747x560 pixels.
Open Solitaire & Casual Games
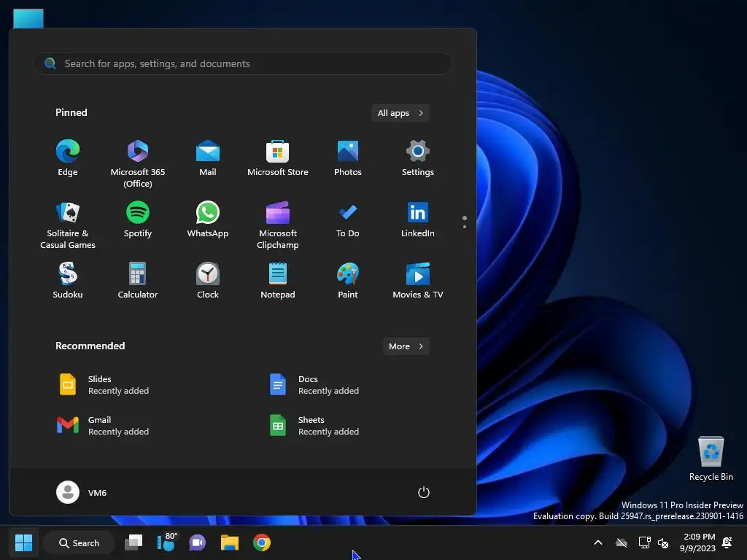[x=68, y=225]
